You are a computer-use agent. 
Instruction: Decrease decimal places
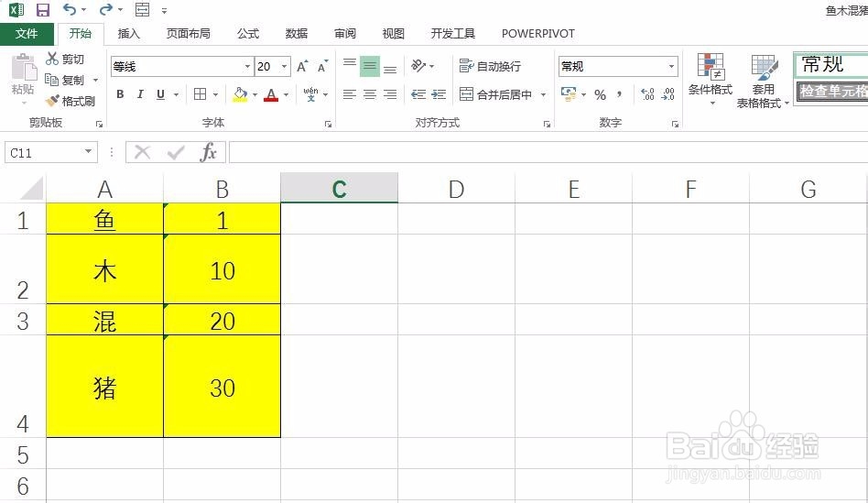[668, 94]
